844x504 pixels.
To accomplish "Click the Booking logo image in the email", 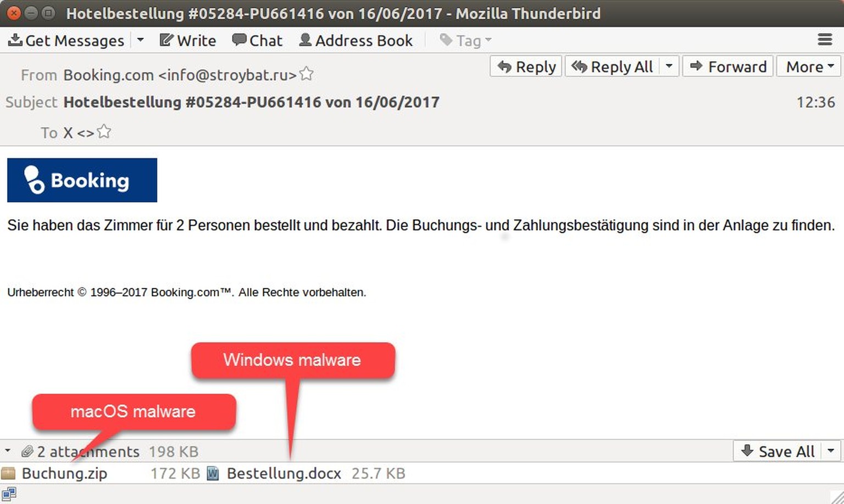I will [82, 180].
